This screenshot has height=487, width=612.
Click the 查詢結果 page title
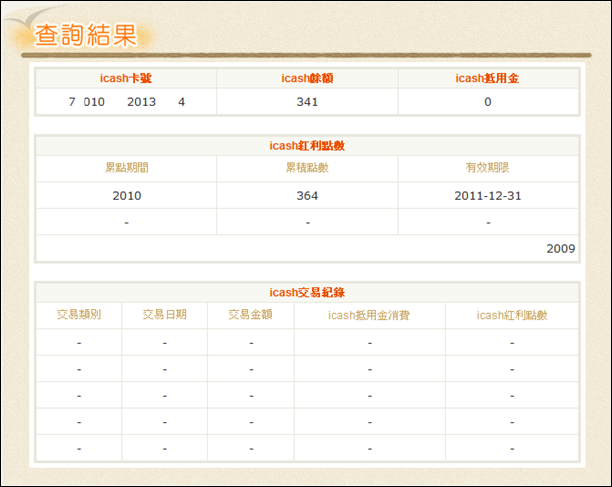(86, 35)
